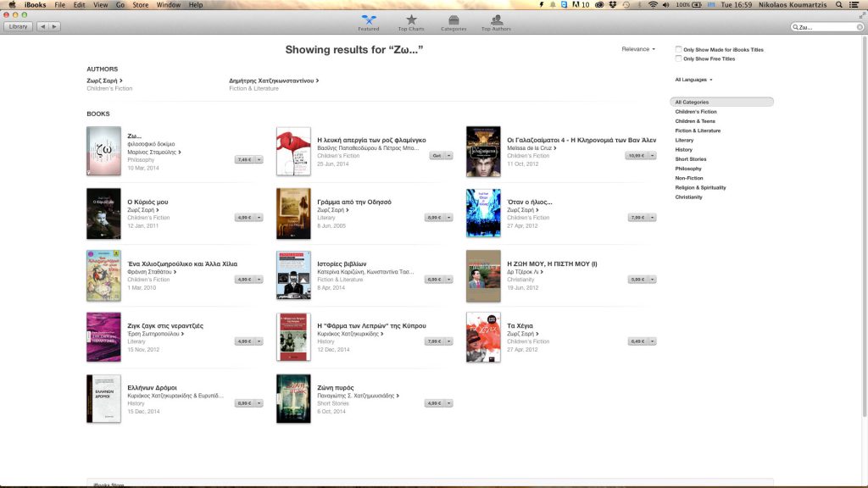Open the All Languages dropdown

[x=693, y=80]
